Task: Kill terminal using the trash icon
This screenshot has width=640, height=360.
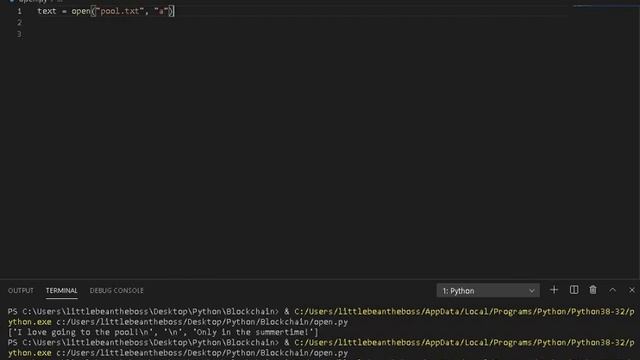Action: coord(593,290)
